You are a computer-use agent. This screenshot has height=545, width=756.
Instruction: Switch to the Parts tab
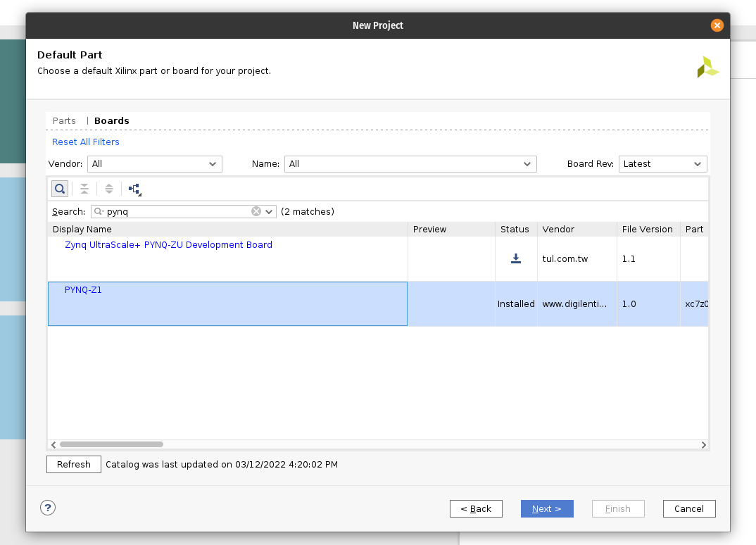[x=64, y=120]
